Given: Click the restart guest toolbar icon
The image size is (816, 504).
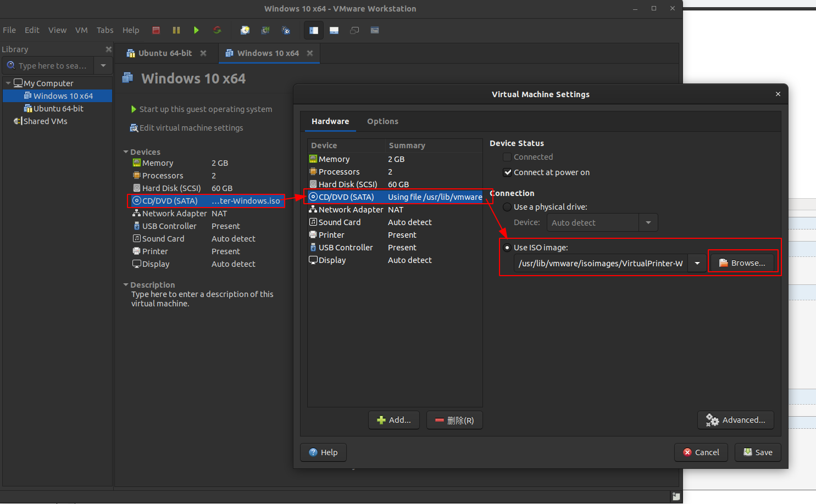Looking at the screenshot, I should (x=217, y=30).
